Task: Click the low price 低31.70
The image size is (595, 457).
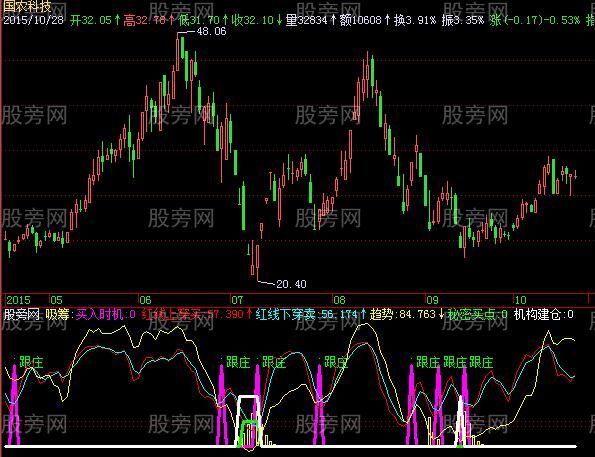Action: [199, 20]
